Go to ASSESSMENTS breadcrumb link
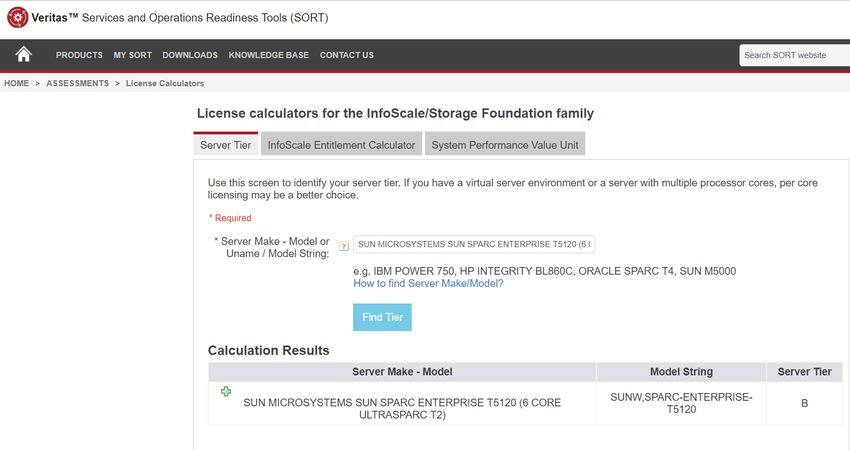The image size is (850, 450). 78,83
